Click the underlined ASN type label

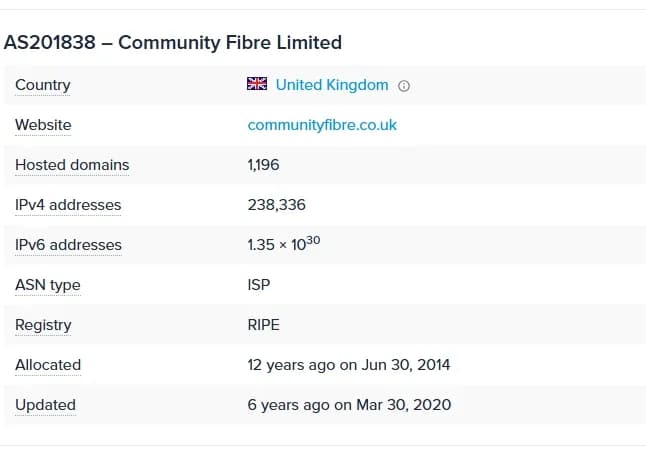(48, 285)
